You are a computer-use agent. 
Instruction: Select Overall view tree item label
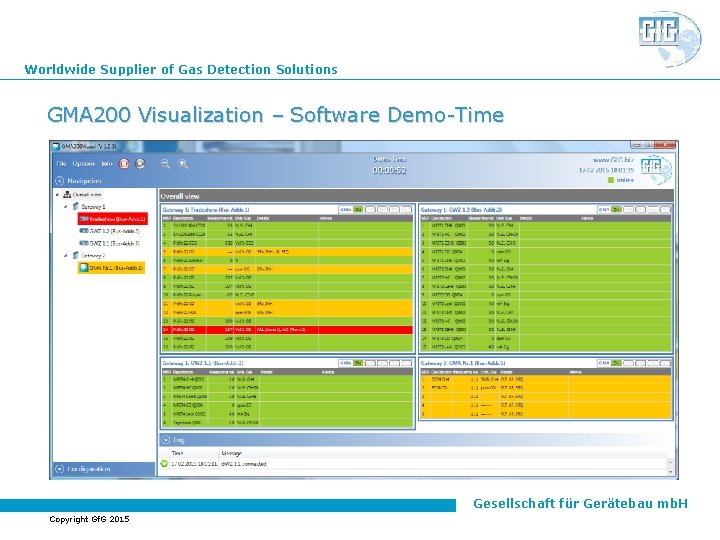(x=87, y=195)
